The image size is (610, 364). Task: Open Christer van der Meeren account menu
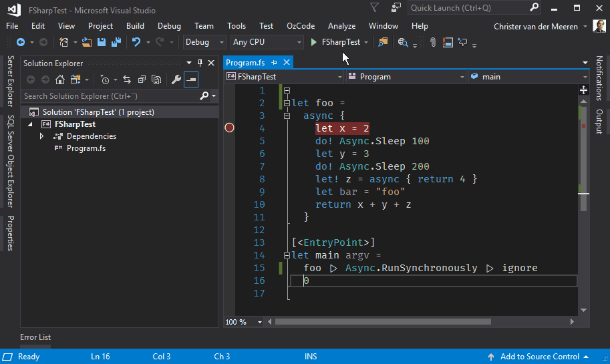[x=541, y=27]
